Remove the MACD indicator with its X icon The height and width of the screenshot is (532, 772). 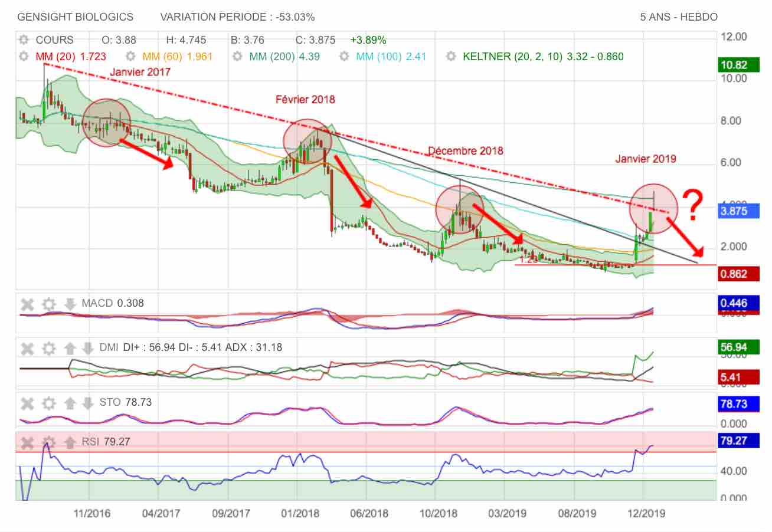pyautogui.click(x=27, y=304)
